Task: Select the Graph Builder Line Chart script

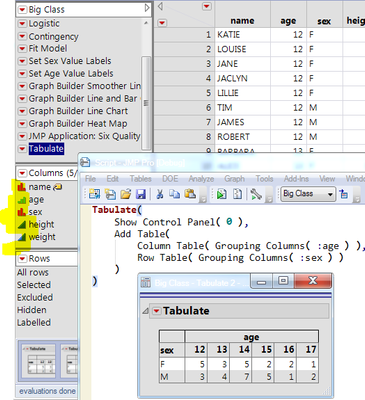Action: coord(78,111)
